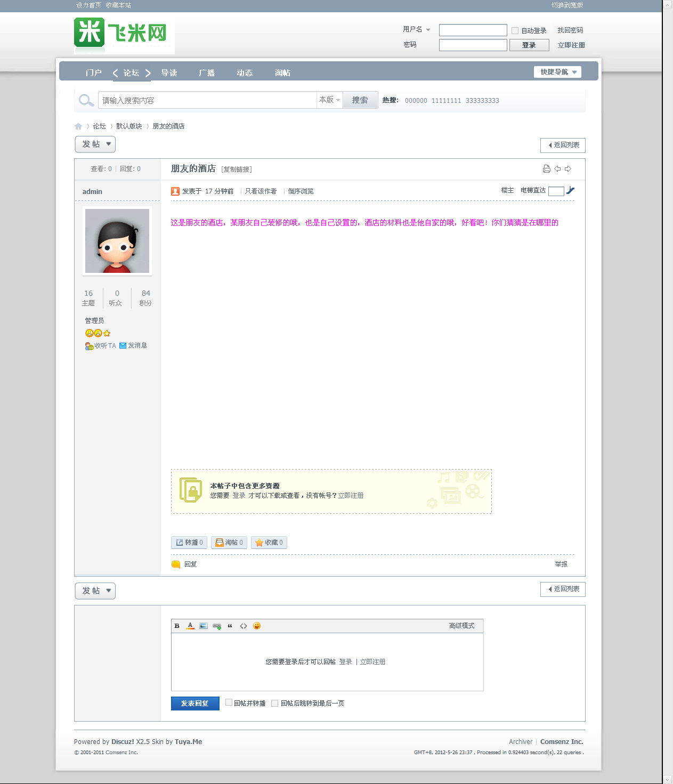The height and width of the screenshot is (784, 673).
Task: Click the text color icon in editor
Action: [190, 626]
